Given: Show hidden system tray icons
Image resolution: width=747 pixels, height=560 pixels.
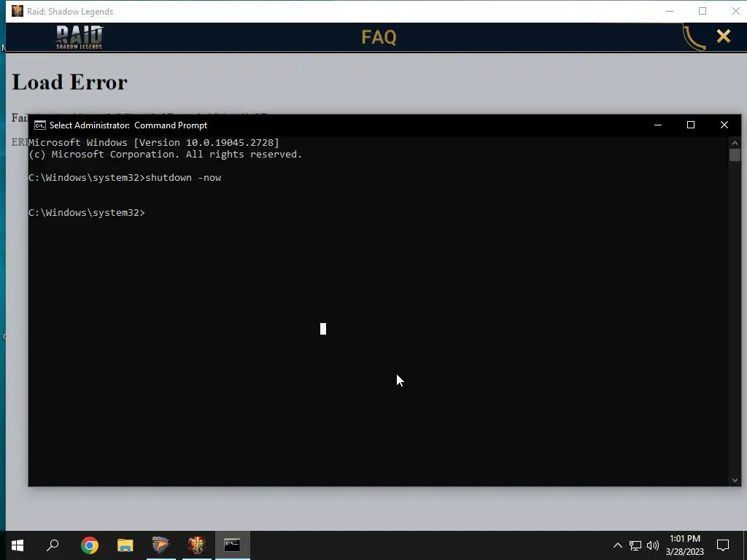Looking at the screenshot, I should (x=617, y=545).
